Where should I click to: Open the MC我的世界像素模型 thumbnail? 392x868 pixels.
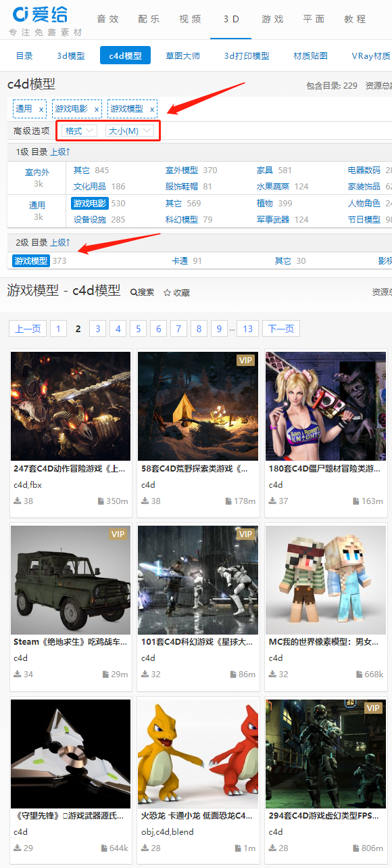[326, 580]
